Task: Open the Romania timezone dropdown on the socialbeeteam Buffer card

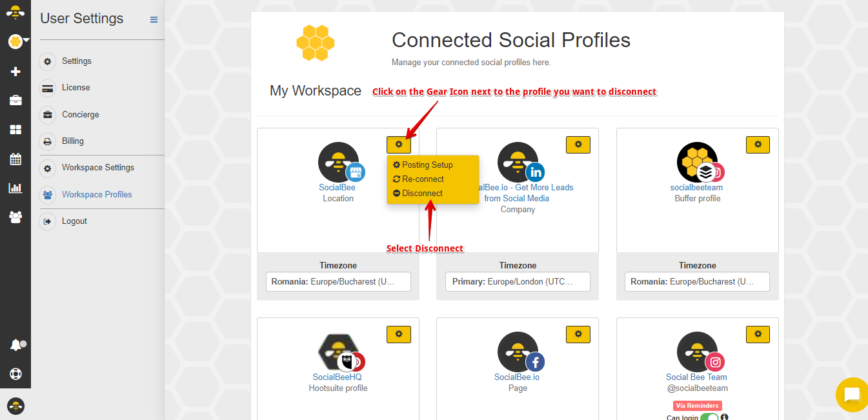Action: tap(697, 282)
